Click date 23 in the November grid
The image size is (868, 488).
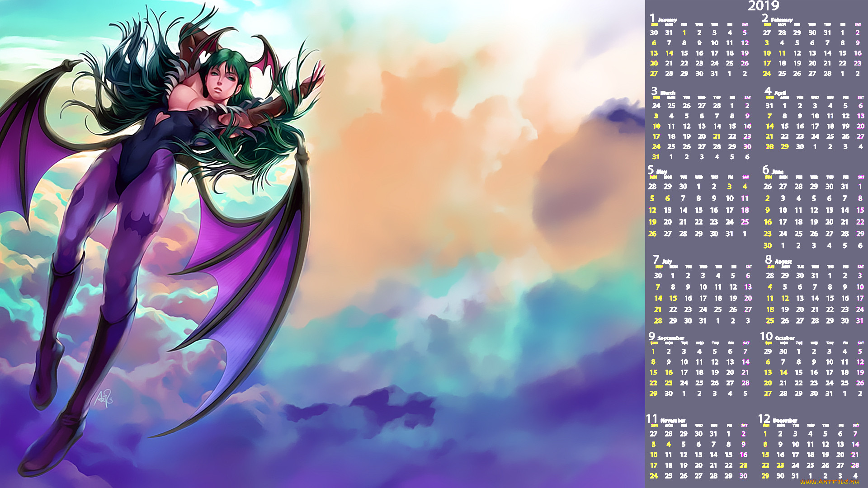[x=744, y=465]
